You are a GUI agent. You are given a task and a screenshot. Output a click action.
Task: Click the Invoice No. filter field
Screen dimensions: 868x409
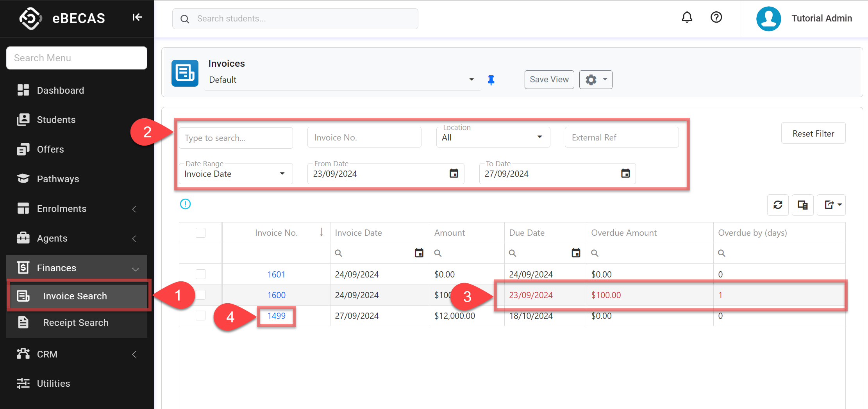[x=364, y=137]
